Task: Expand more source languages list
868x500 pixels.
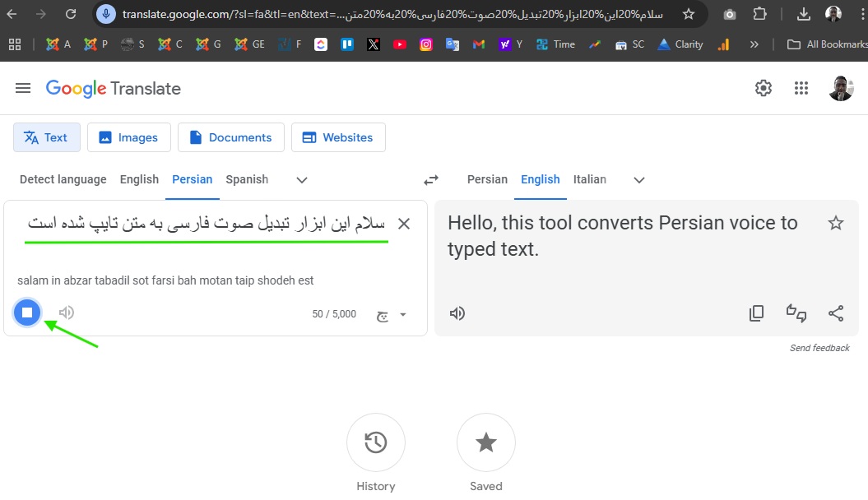Action: pyautogui.click(x=302, y=180)
